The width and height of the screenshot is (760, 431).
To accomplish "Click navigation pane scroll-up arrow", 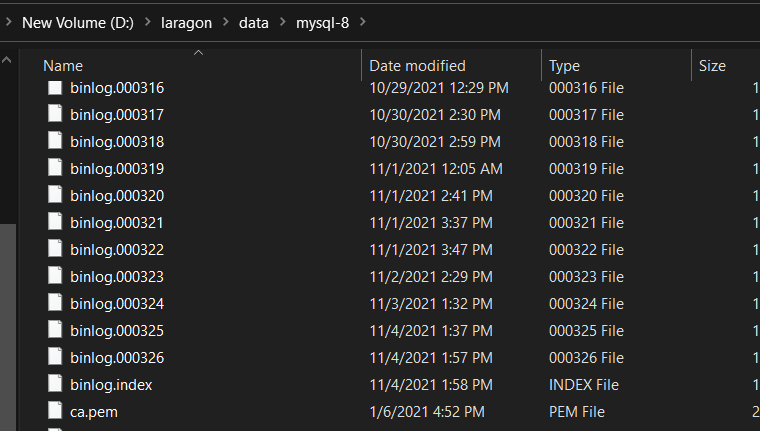I will [7, 60].
